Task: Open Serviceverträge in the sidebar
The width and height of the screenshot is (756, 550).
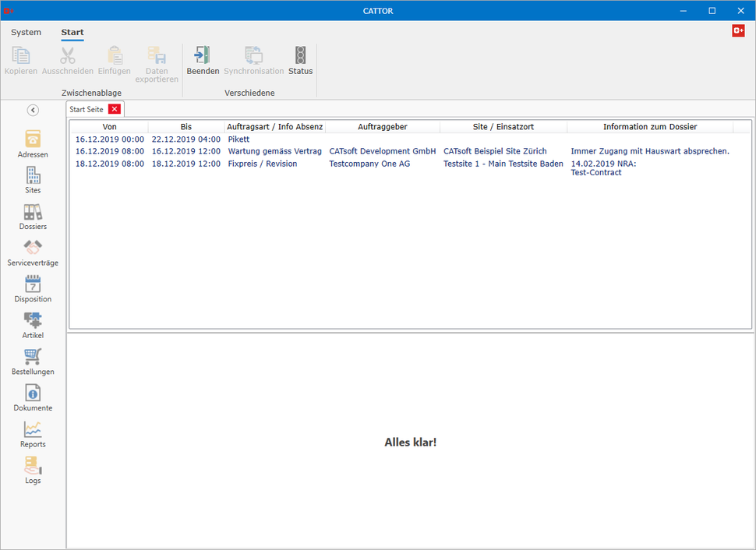Action: tap(33, 252)
